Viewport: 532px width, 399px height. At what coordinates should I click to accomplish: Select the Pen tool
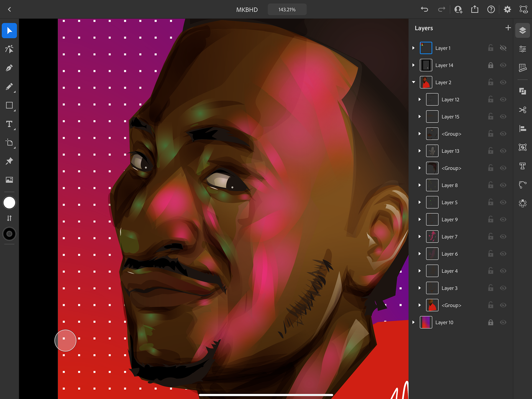[9, 68]
